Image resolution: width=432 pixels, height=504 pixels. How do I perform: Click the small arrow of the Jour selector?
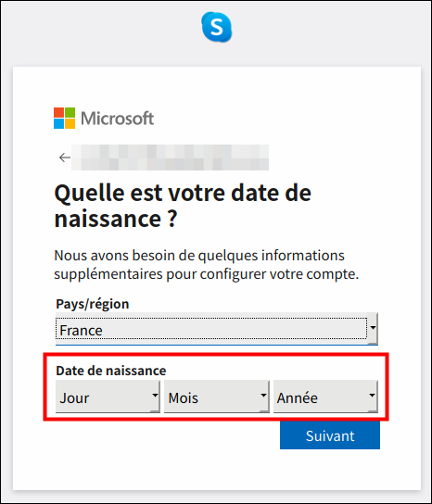tap(155, 396)
